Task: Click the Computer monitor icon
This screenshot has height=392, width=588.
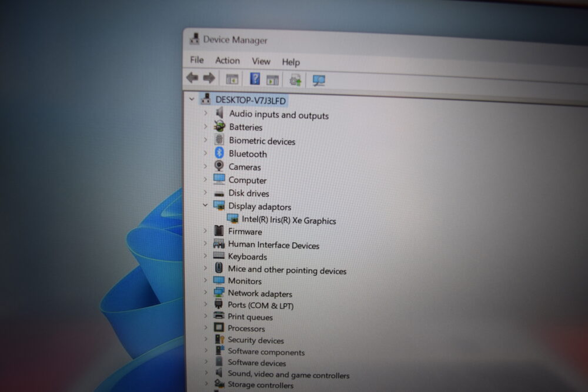Action: [219, 179]
